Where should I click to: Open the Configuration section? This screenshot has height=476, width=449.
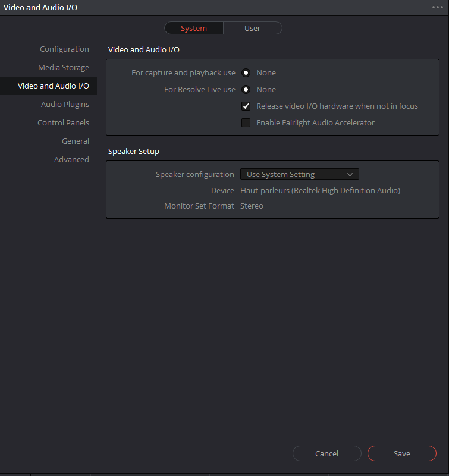[64, 49]
